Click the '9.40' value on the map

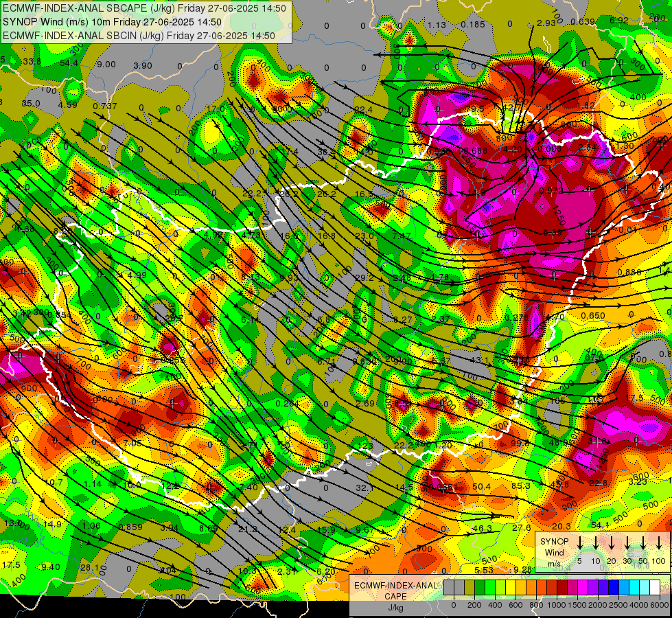51,567
